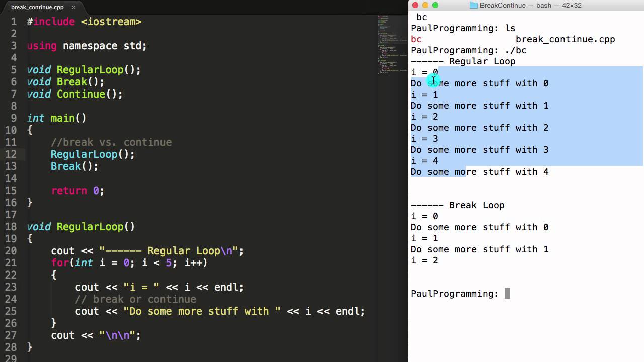This screenshot has width=644, height=362.
Task: Click the 'void Continue();' prototype line
Action: tap(74, 94)
